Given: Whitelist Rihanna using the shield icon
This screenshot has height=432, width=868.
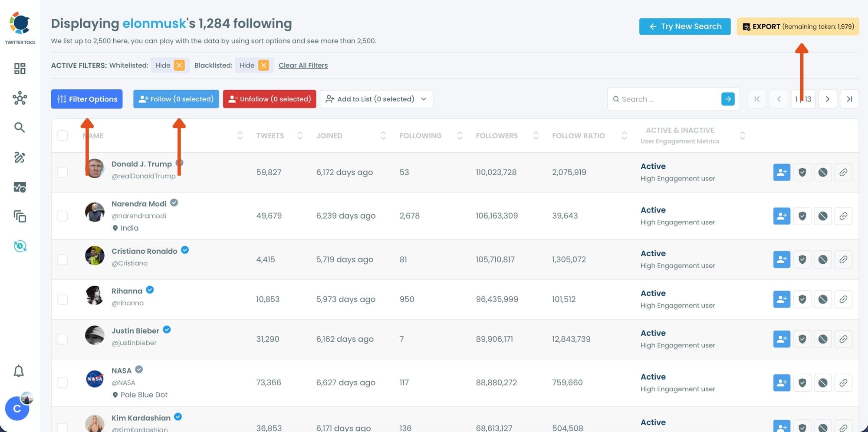Looking at the screenshot, I should coord(802,299).
